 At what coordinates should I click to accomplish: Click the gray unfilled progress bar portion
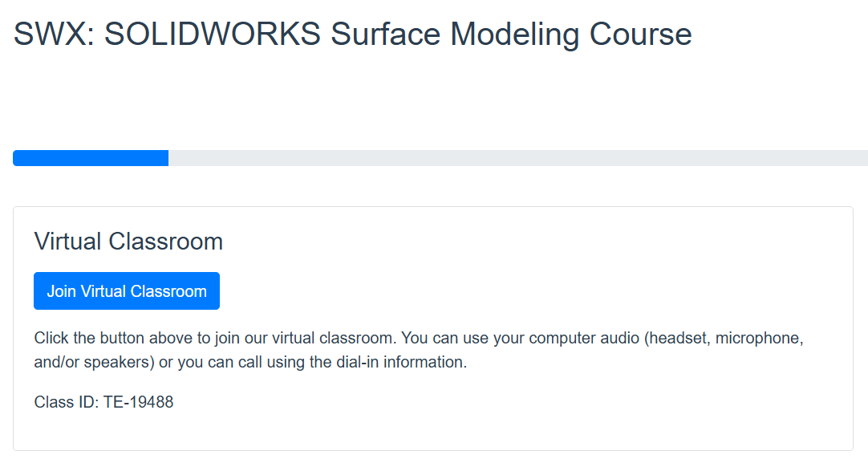(513, 158)
